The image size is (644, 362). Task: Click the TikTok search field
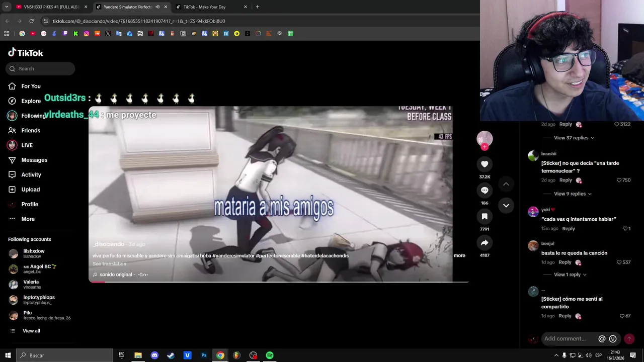(40, 68)
